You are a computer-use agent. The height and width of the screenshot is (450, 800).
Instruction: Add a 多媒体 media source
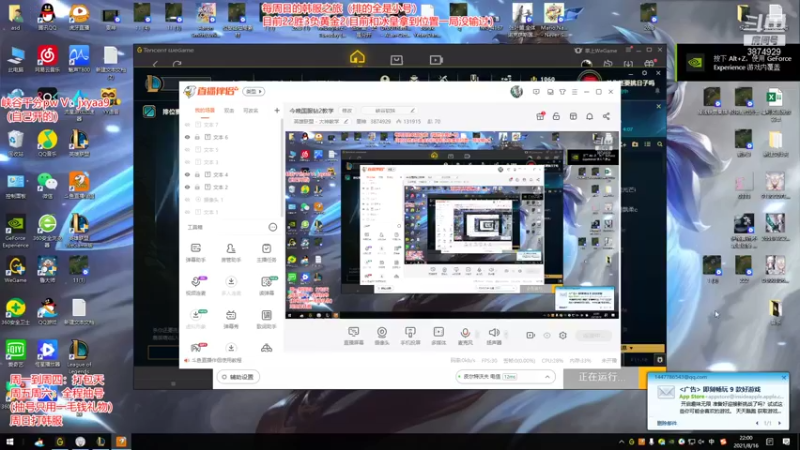438,336
